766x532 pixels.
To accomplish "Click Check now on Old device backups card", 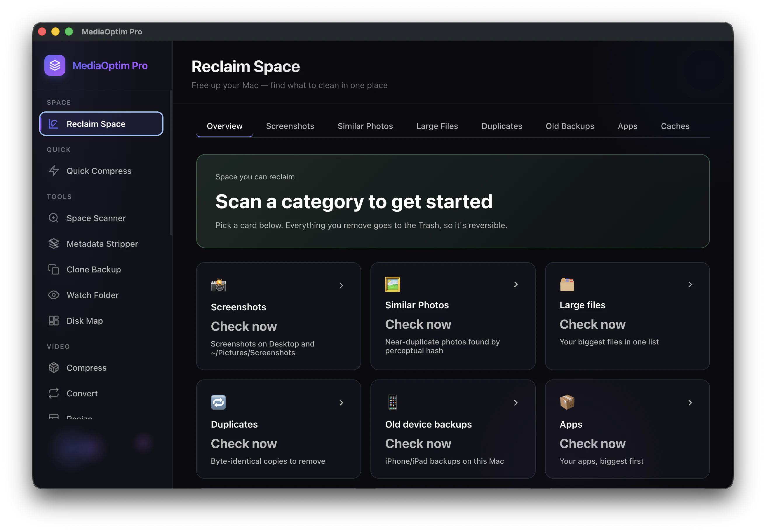I will pos(418,444).
